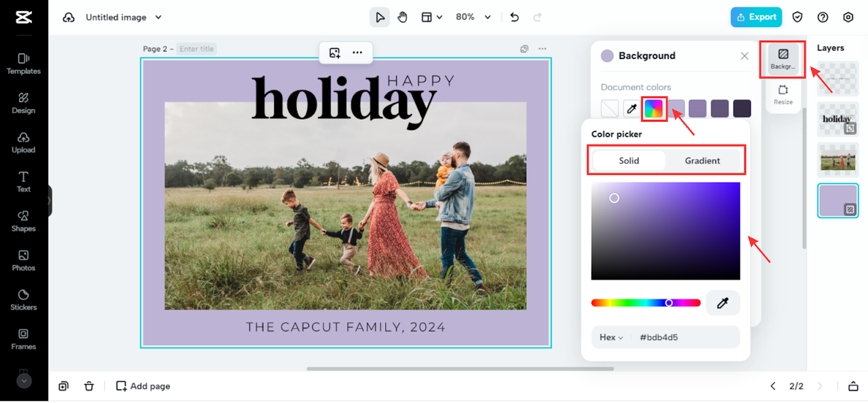Open Page 2 header more options

coord(542,49)
